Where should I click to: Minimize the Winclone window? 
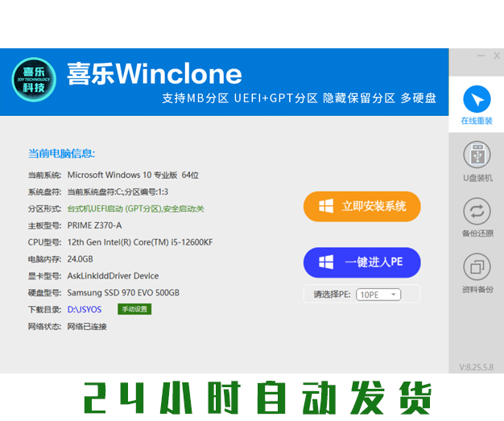pyautogui.click(x=481, y=56)
